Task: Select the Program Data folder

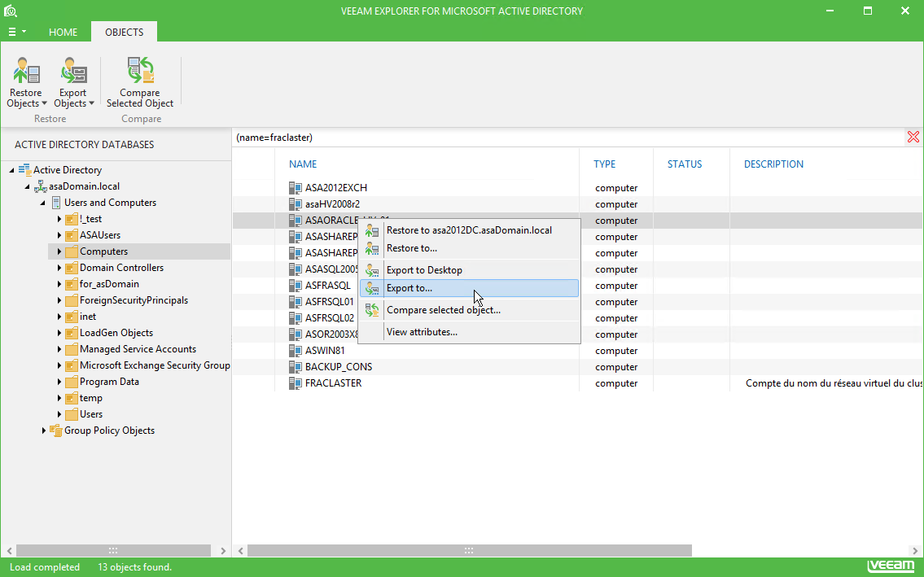Action: (x=109, y=382)
